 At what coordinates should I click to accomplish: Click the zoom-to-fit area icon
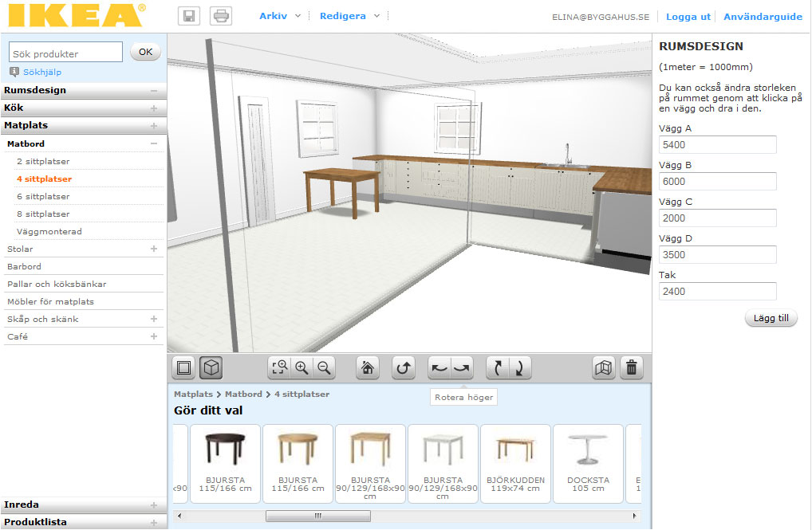click(279, 367)
